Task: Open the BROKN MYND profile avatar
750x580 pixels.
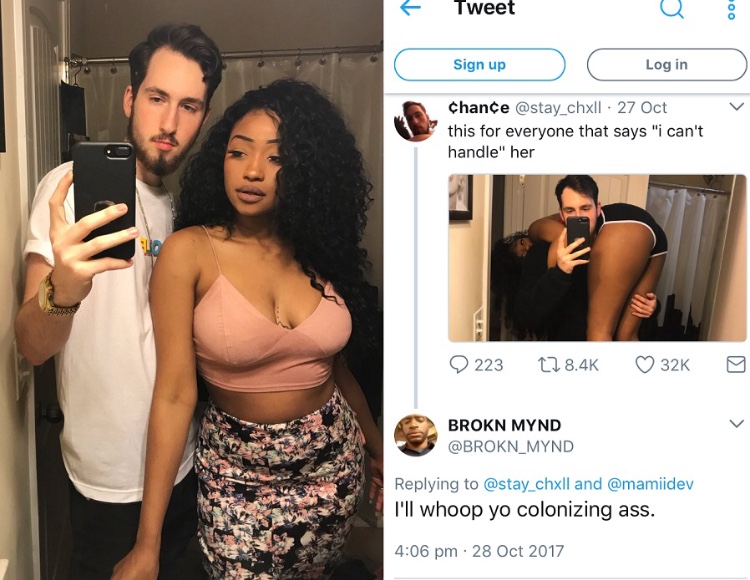Action: (416, 435)
